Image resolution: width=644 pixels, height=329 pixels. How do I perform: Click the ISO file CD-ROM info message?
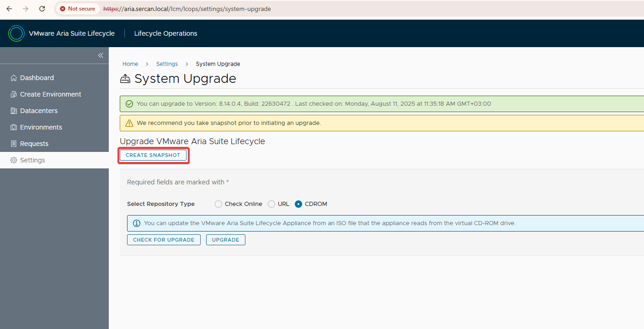click(x=330, y=223)
